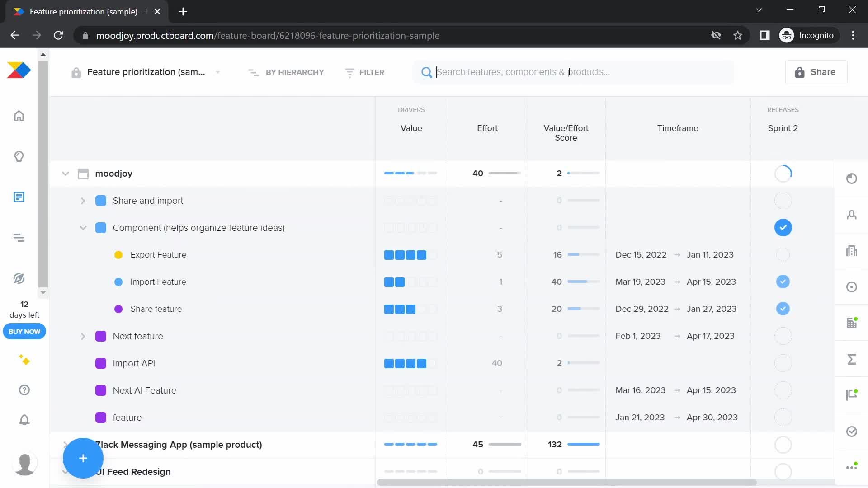The height and width of the screenshot is (488, 868).
Task: Open the drivers grid panel icon
Action: 852,323
